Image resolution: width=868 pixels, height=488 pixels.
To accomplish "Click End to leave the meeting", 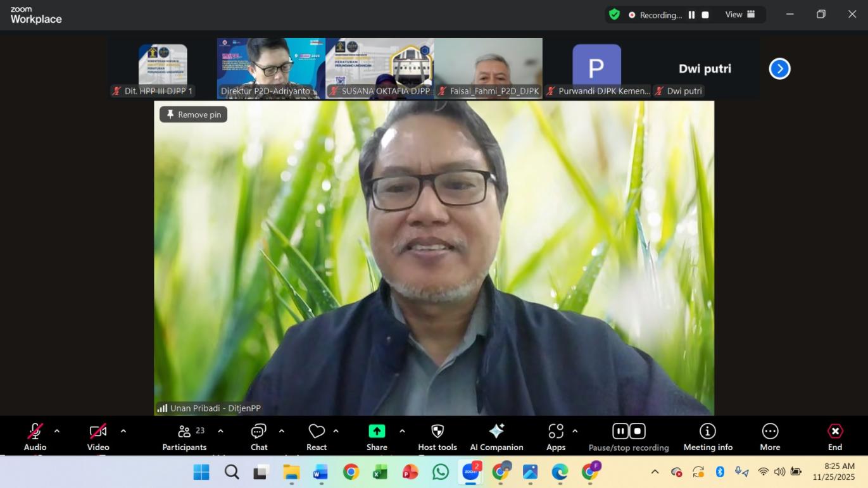I will pos(835,436).
